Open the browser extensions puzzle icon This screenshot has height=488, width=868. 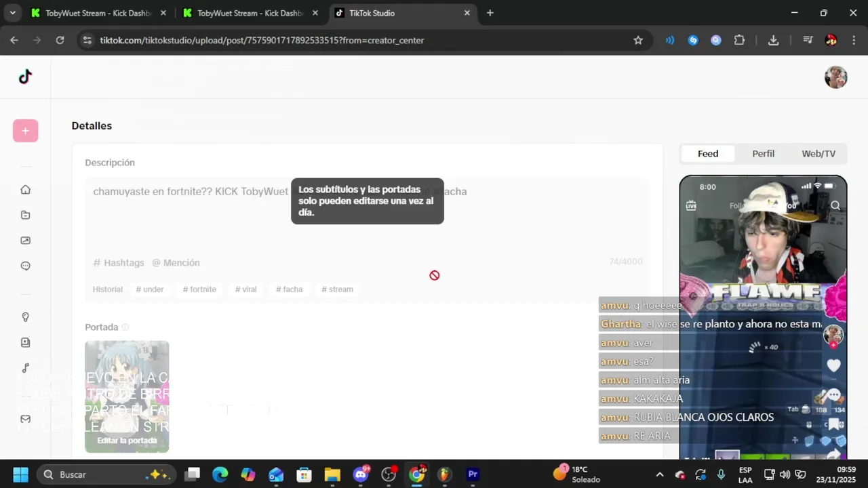point(739,40)
